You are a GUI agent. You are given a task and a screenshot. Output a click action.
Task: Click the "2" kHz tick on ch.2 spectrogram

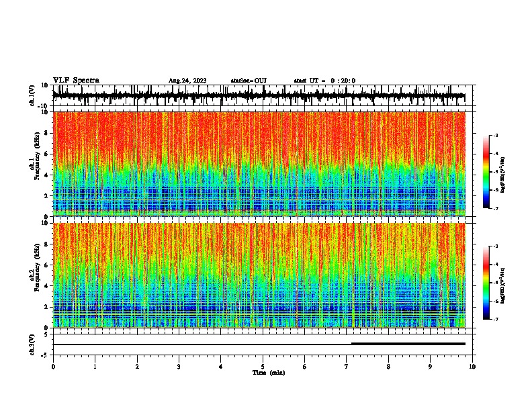coord(46,307)
